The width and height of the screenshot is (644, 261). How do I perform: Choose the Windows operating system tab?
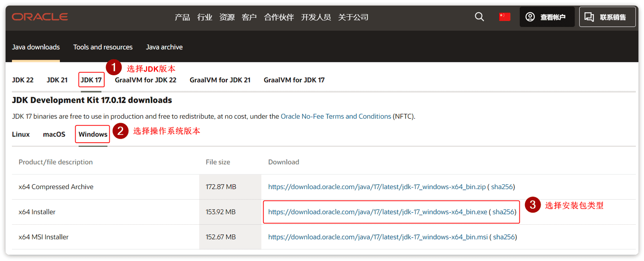(93, 134)
